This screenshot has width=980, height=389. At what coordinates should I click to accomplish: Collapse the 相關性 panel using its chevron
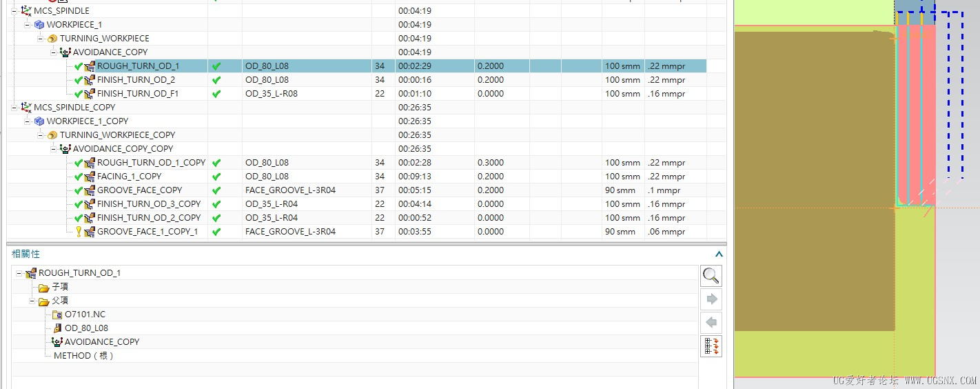pos(719,254)
